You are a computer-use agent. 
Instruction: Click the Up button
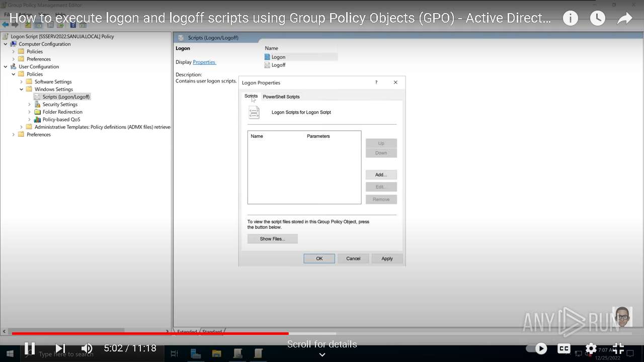(381, 143)
